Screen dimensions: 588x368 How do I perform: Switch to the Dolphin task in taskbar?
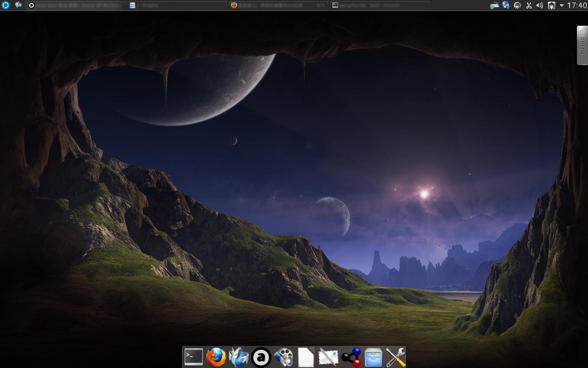[x=177, y=5]
